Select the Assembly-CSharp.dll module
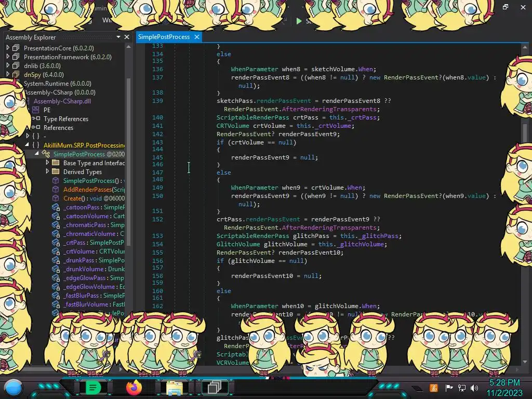Viewport: 532px width, 399px height. pyautogui.click(x=62, y=101)
